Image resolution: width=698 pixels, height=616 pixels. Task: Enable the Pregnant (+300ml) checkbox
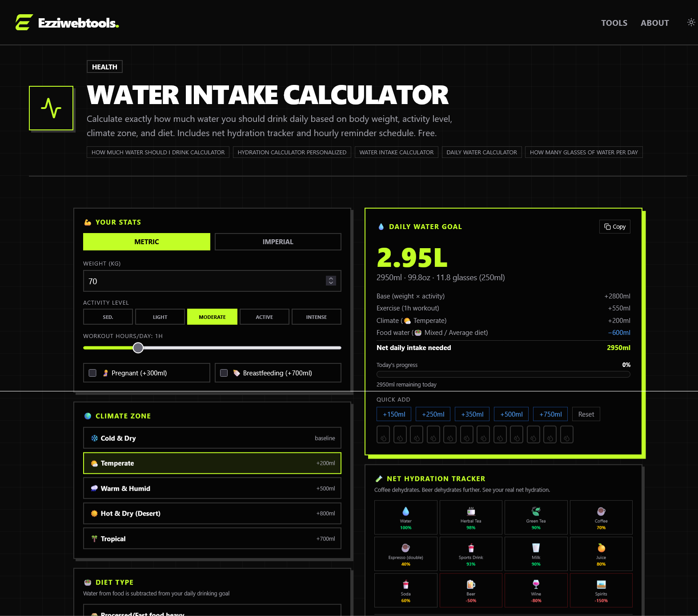[92, 373]
